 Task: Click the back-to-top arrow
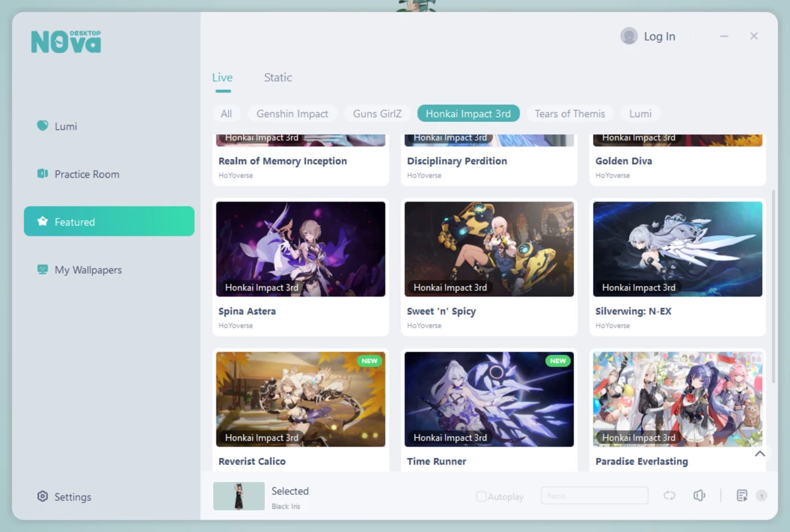[760, 454]
